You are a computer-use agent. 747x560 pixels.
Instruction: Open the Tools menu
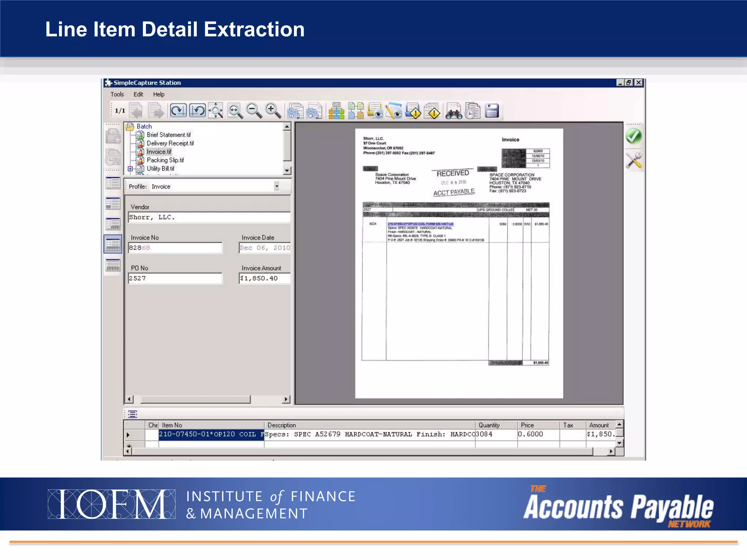pyautogui.click(x=117, y=94)
